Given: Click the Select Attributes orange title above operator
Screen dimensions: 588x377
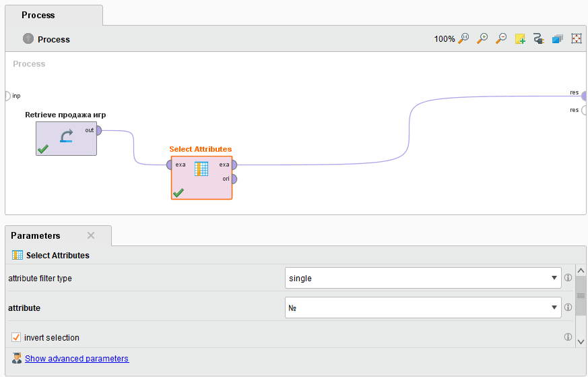Looking at the screenshot, I should [201, 149].
